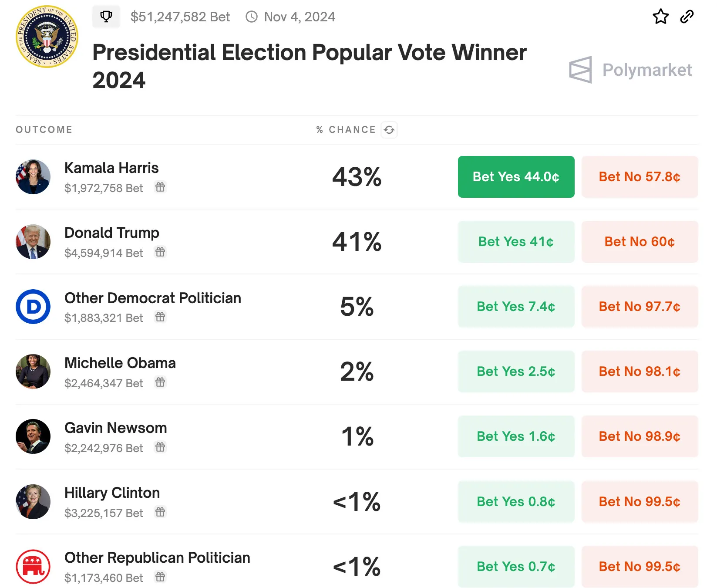Image resolution: width=717 pixels, height=588 pixels.
Task: Bet Yes on Gavin Newsom at 1.6¢
Action: (x=516, y=436)
